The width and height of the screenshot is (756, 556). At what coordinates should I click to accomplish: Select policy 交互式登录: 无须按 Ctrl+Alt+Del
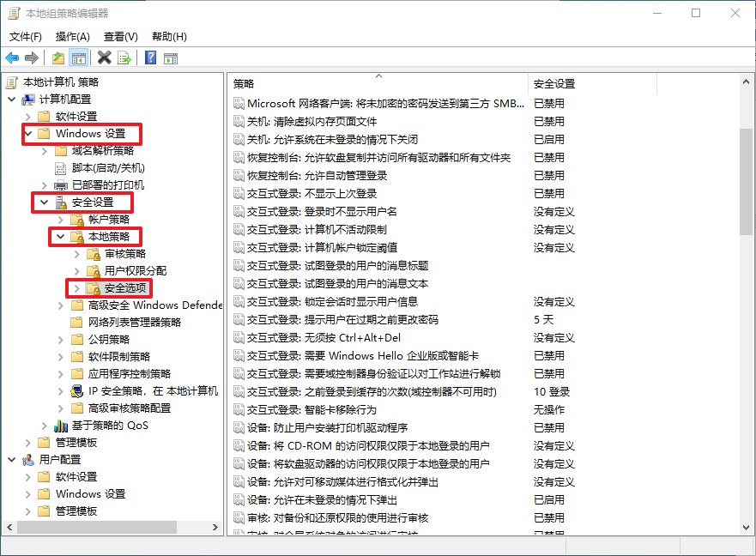click(x=324, y=338)
